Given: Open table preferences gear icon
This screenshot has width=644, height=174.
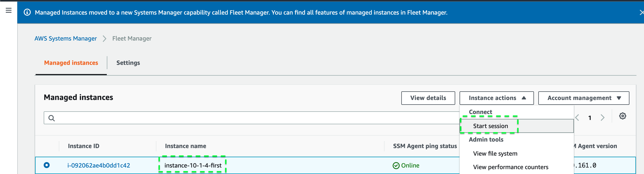Looking at the screenshot, I should pos(623,116).
